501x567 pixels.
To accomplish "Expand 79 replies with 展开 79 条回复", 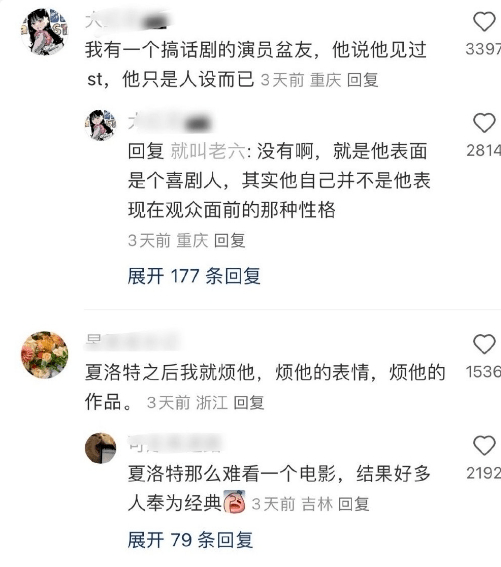I will point(190,540).
